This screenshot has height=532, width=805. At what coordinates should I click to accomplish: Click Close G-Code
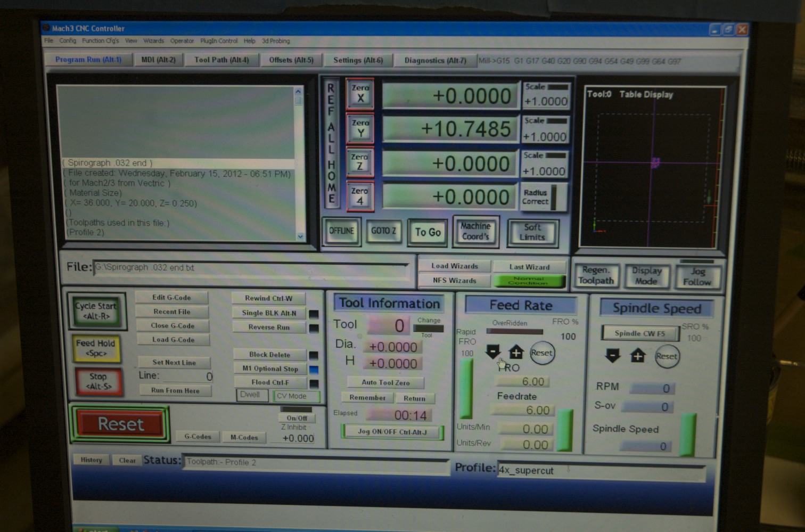point(172,326)
